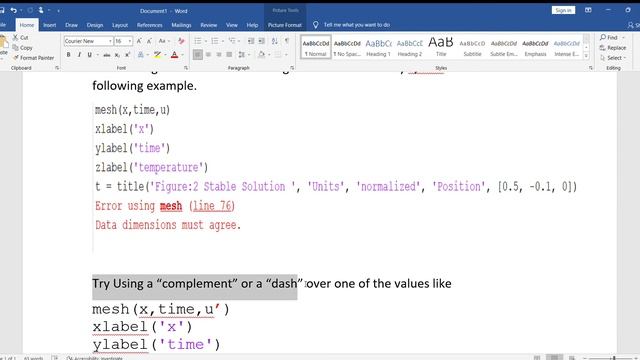
Task: Apply paragraph shading paint bucket
Action: pyautogui.click(x=262, y=55)
